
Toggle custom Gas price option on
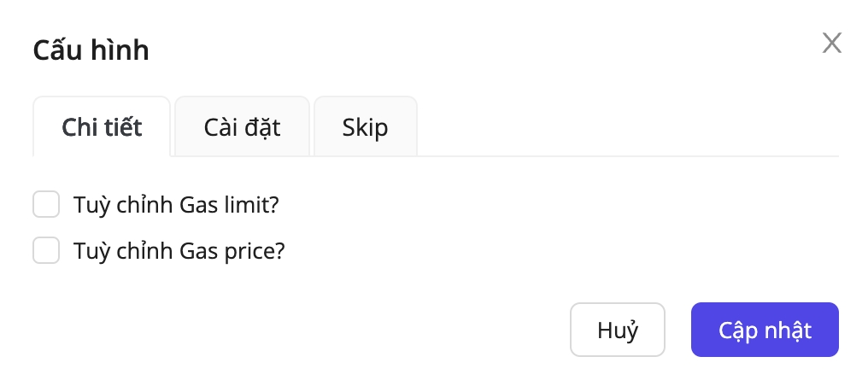46,251
